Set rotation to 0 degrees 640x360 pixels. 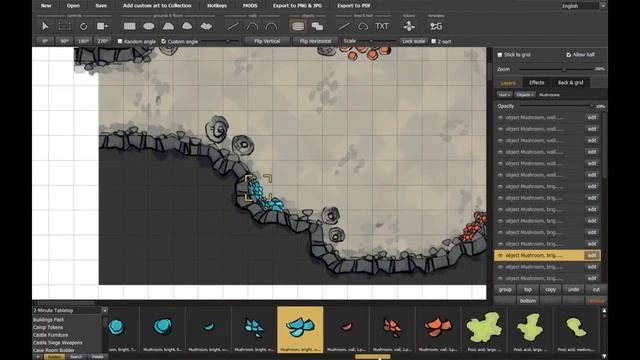pyautogui.click(x=44, y=41)
